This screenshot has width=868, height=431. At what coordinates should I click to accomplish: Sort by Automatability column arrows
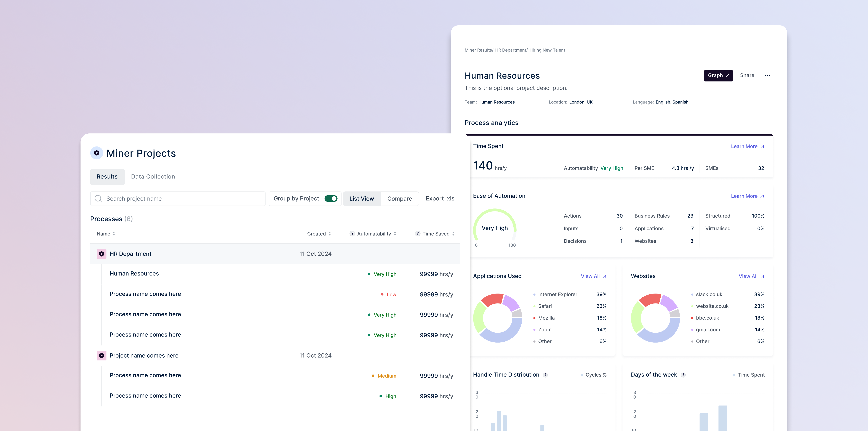pos(395,234)
